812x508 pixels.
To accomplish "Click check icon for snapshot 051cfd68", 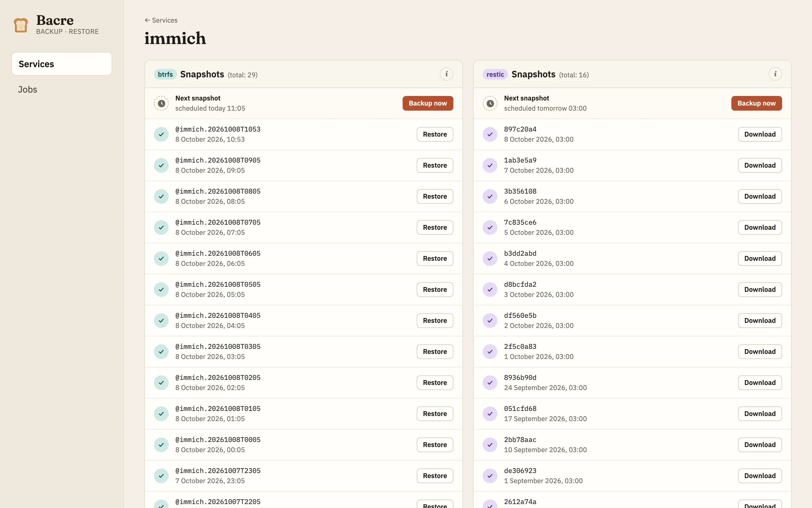I will coord(490,413).
